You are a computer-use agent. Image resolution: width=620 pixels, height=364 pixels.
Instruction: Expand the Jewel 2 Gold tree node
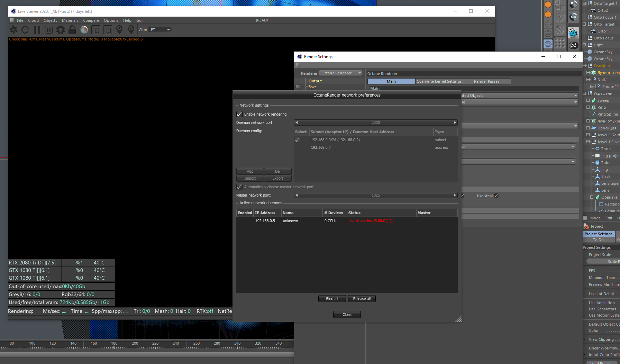coord(588,135)
